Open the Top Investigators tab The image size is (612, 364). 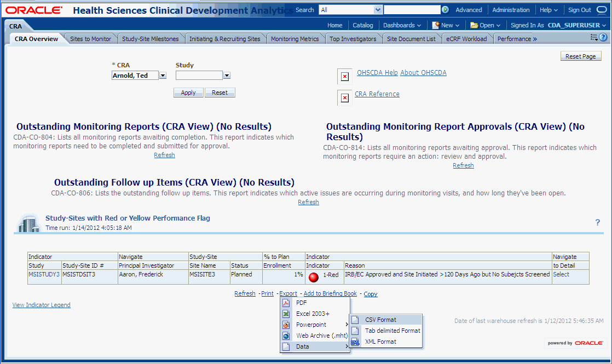pos(353,39)
